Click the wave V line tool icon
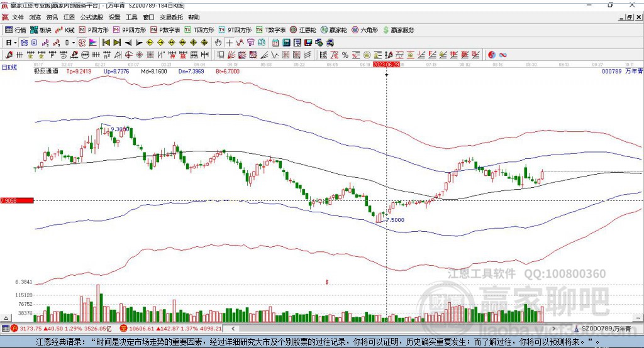644x348 pixels. [275, 55]
